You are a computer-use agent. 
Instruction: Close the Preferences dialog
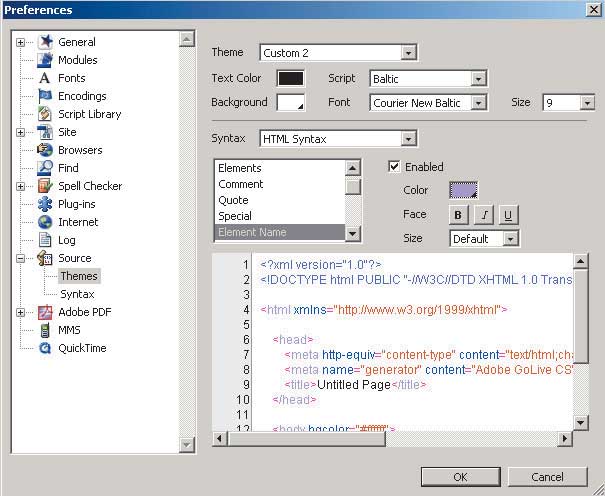594,9
